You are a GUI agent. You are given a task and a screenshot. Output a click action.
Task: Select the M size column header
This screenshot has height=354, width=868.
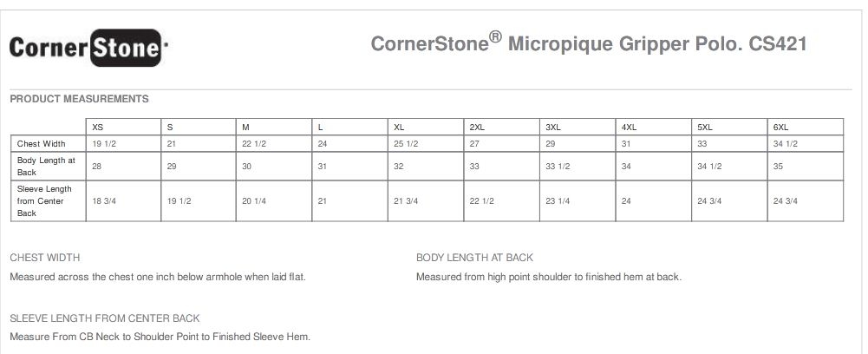point(246,127)
